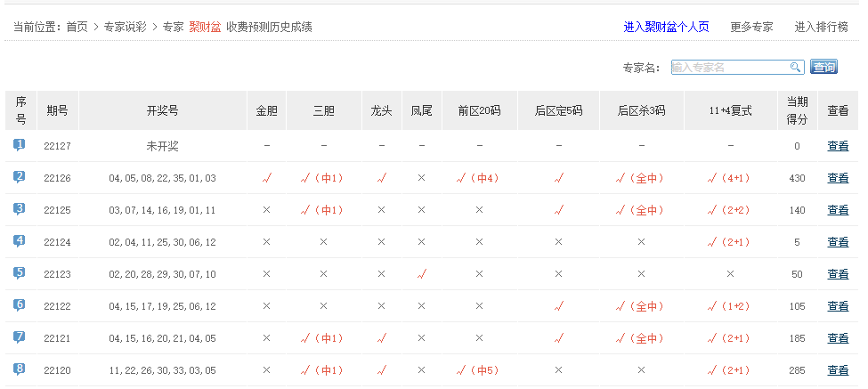
Task: Click 查看 for period 22126
Action: point(838,178)
